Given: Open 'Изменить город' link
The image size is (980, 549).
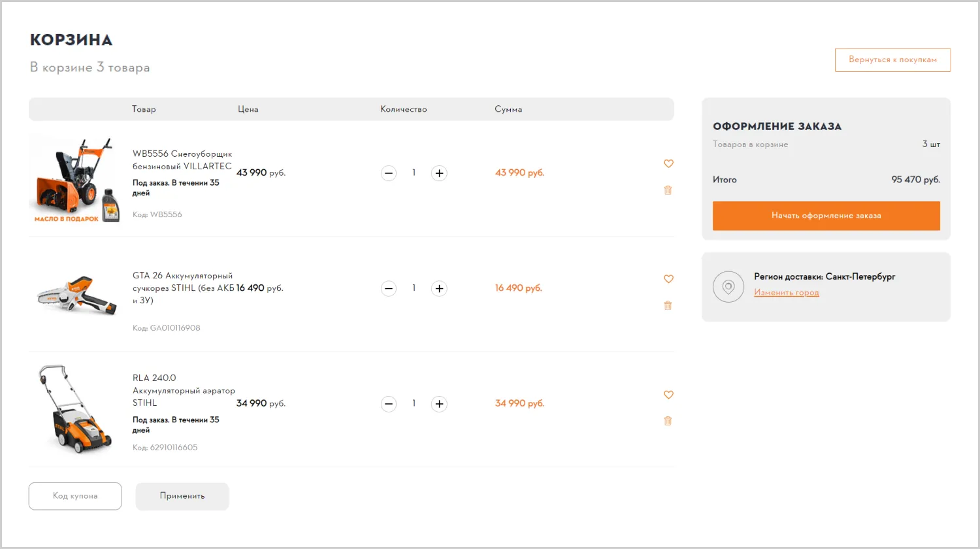Looking at the screenshot, I should pyautogui.click(x=787, y=293).
